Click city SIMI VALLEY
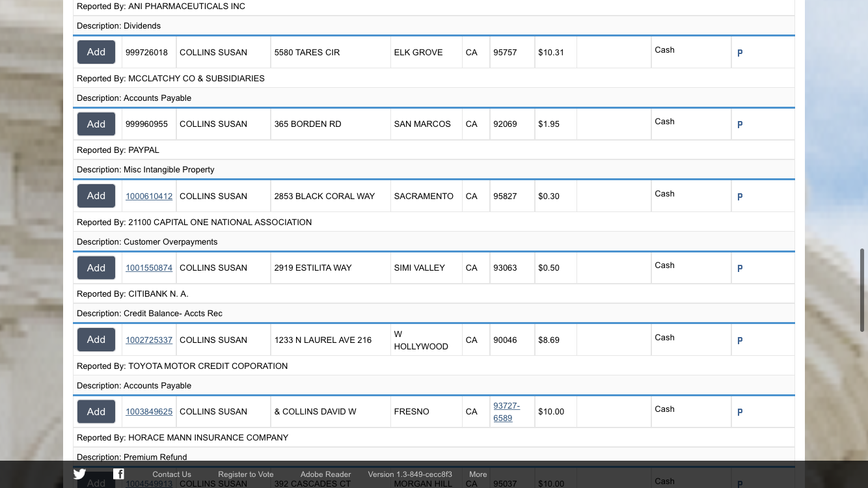The height and width of the screenshot is (488, 868). tap(420, 267)
